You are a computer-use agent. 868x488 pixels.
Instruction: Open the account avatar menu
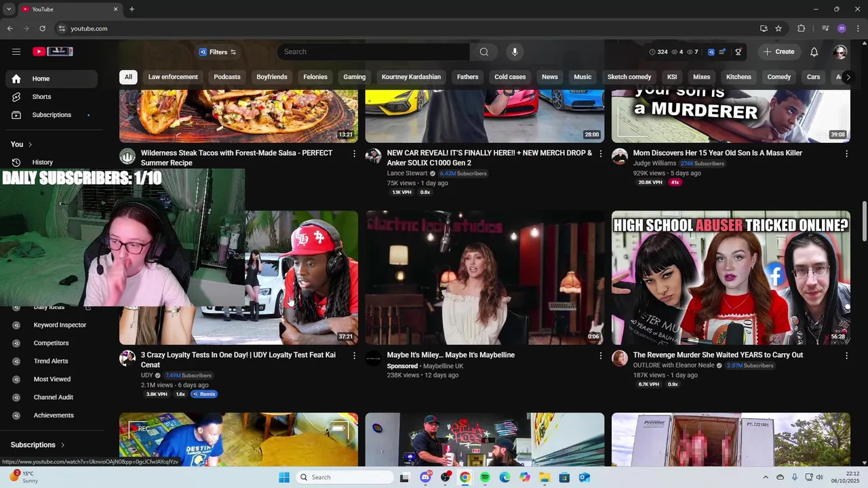pos(840,52)
